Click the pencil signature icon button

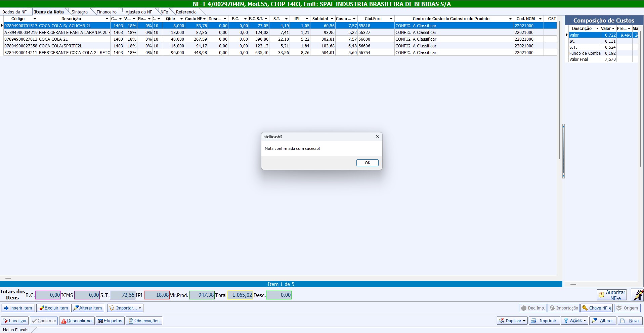[x=637, y=295]
